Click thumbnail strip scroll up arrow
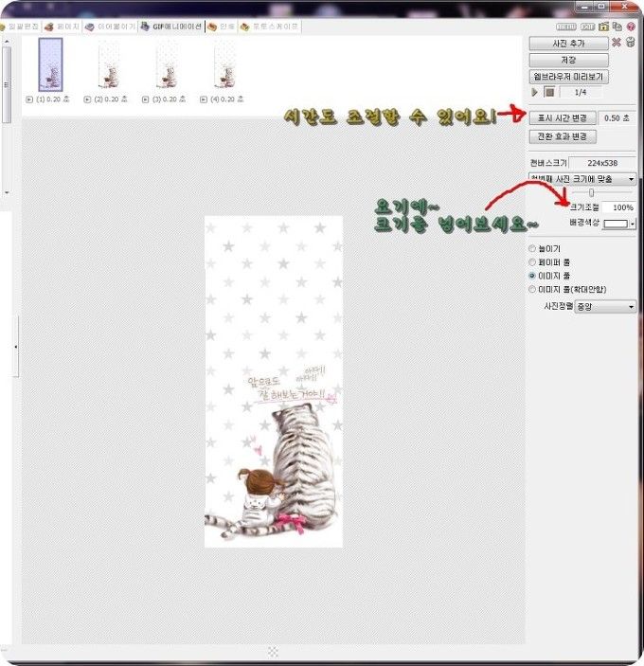The width and height of the screenshot is (644, 666). pos(7,42)
